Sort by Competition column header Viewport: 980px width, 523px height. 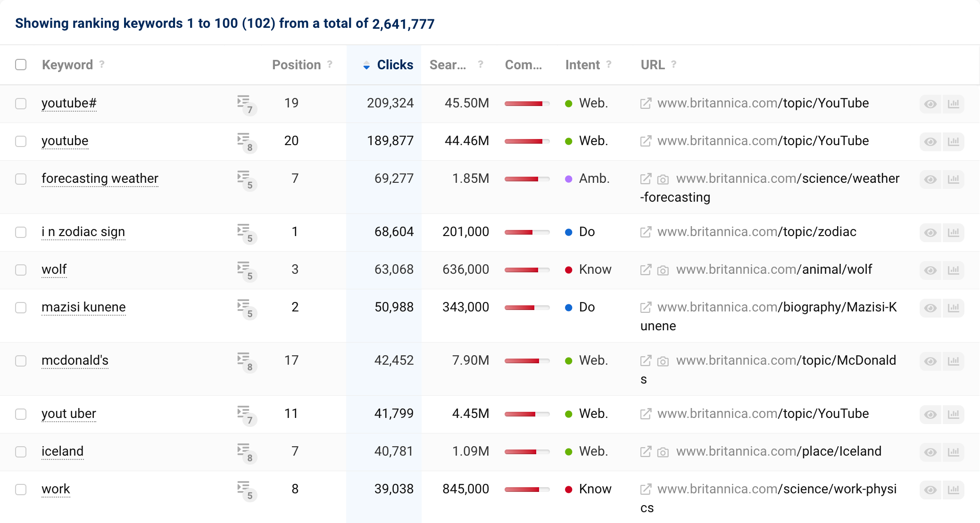click(523, 65)
